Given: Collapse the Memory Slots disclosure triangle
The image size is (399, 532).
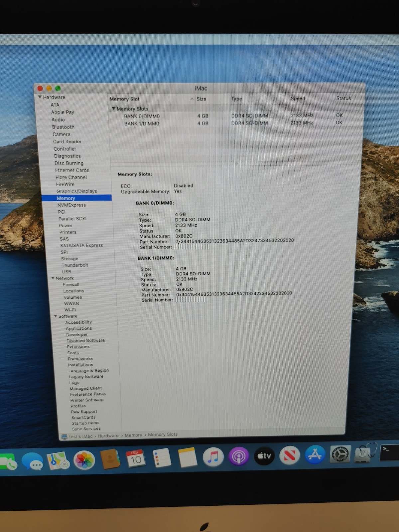Looking at the screenshot, I should coord(113,109).
